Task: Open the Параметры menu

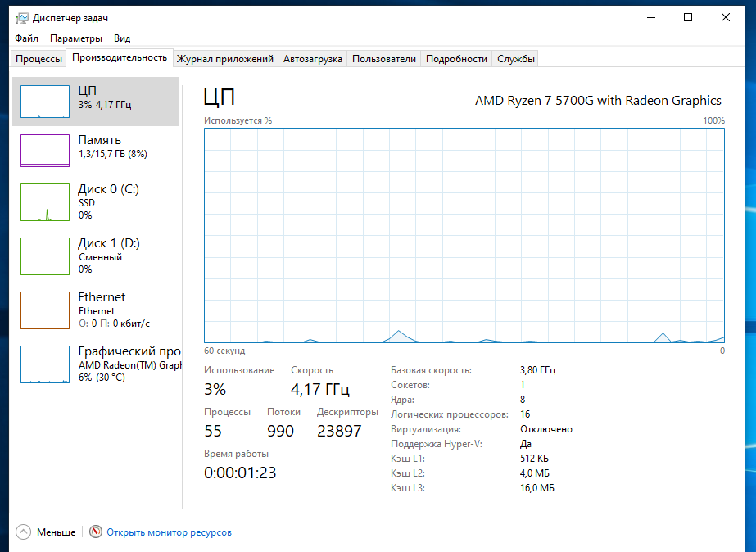Action: (76, 38)
